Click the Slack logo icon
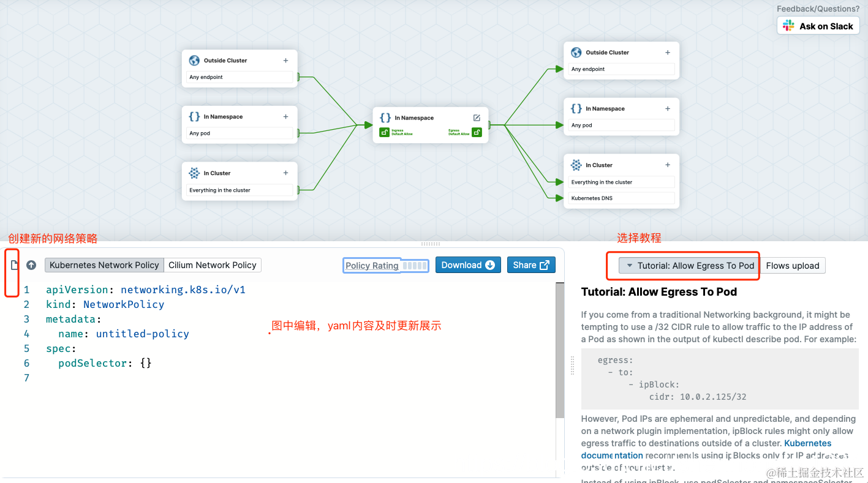868x483 pixels. pos(788,26)
